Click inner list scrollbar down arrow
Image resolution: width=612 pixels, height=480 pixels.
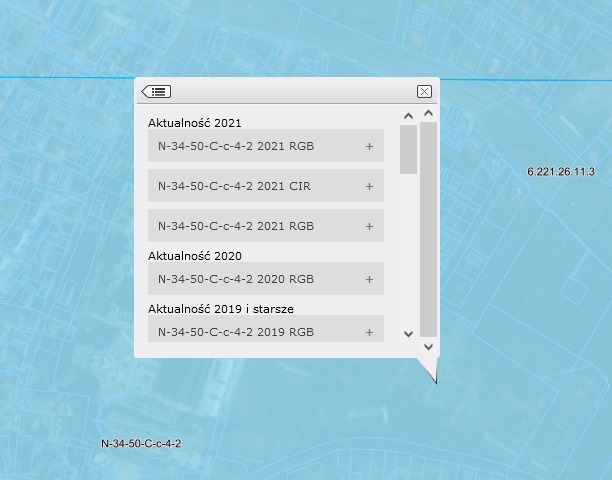click(408, 333)
